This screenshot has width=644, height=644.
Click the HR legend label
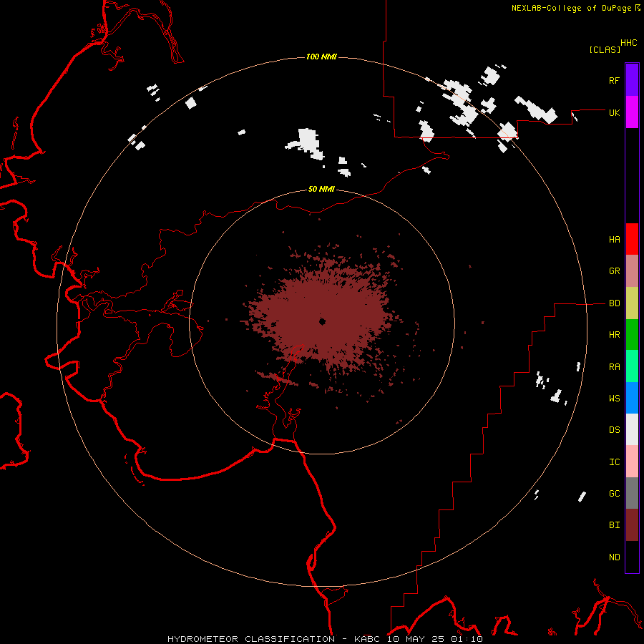click(x=614, y=335)
